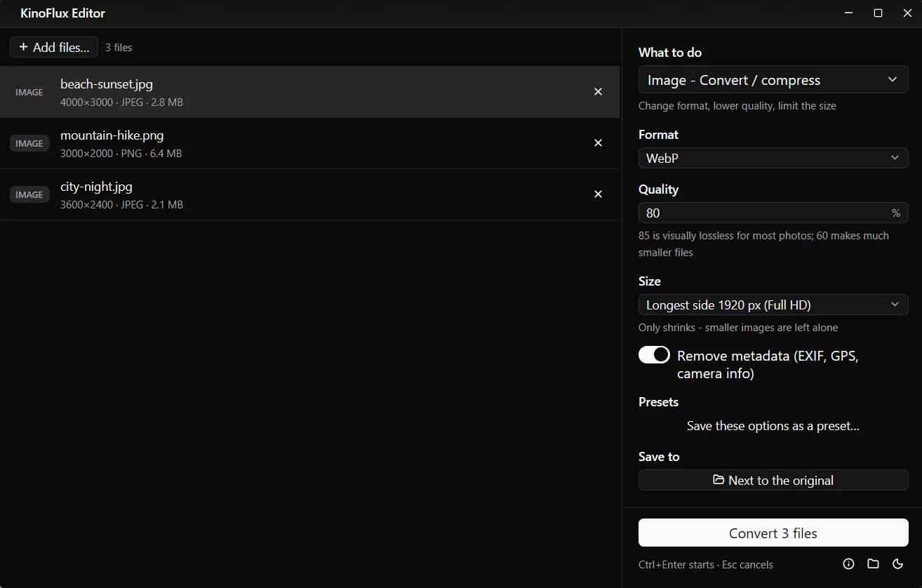
Task: Click the Add files button
Action: tap(54, 47)
